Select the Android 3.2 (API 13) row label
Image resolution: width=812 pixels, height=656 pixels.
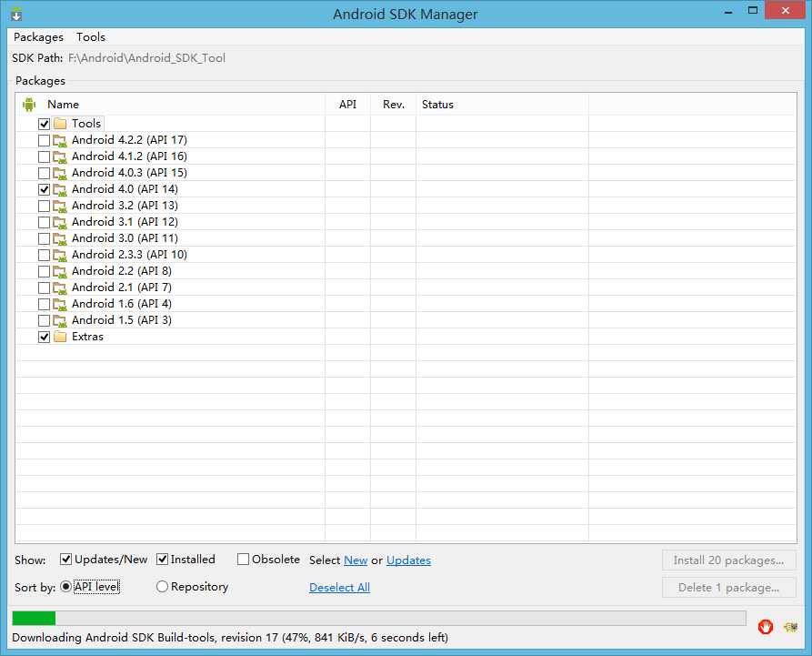click(x=125, y=206)
